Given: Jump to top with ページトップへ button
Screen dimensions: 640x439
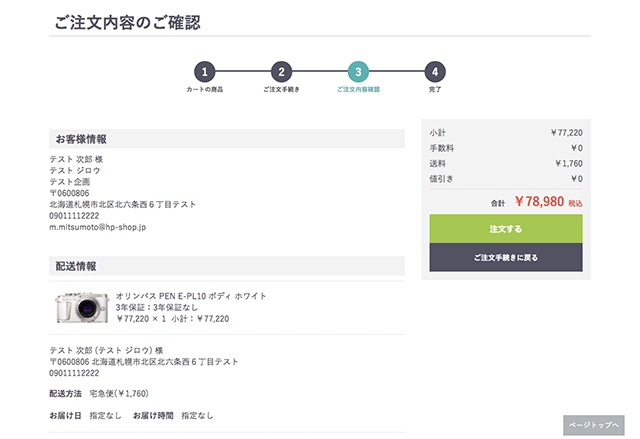Looking at the screenshot, I should [593, 425].
